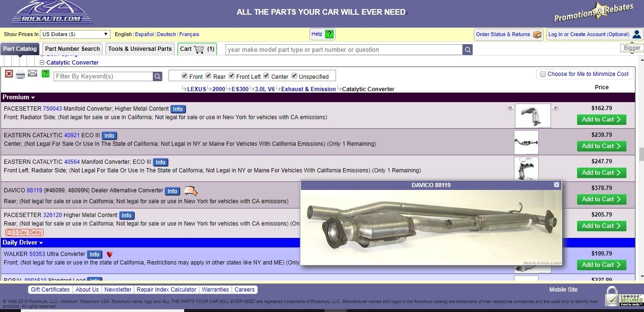
Task: Click the account person icon
Action: point(636,34)
